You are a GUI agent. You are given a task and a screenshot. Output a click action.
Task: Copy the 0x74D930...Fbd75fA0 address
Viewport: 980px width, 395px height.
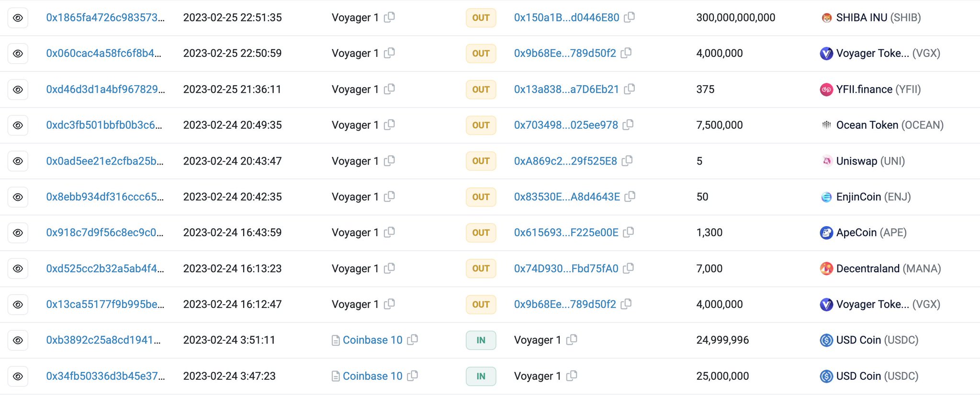(x=629, y=268)
